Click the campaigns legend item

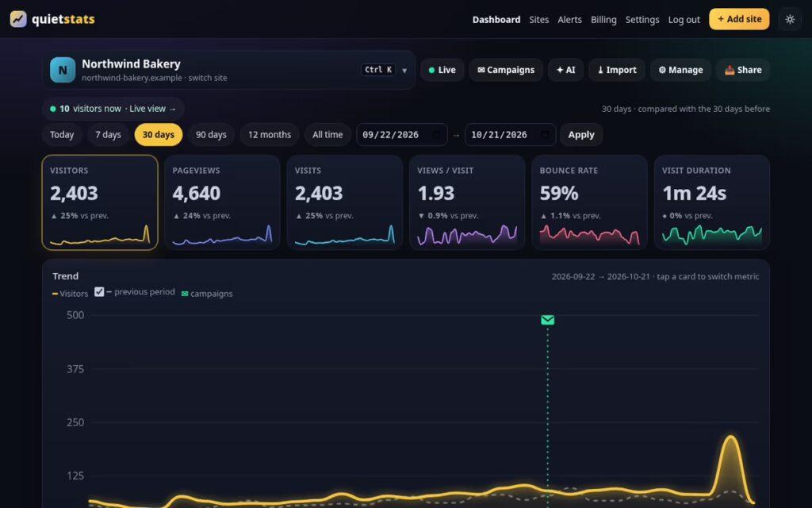(207, 294)
